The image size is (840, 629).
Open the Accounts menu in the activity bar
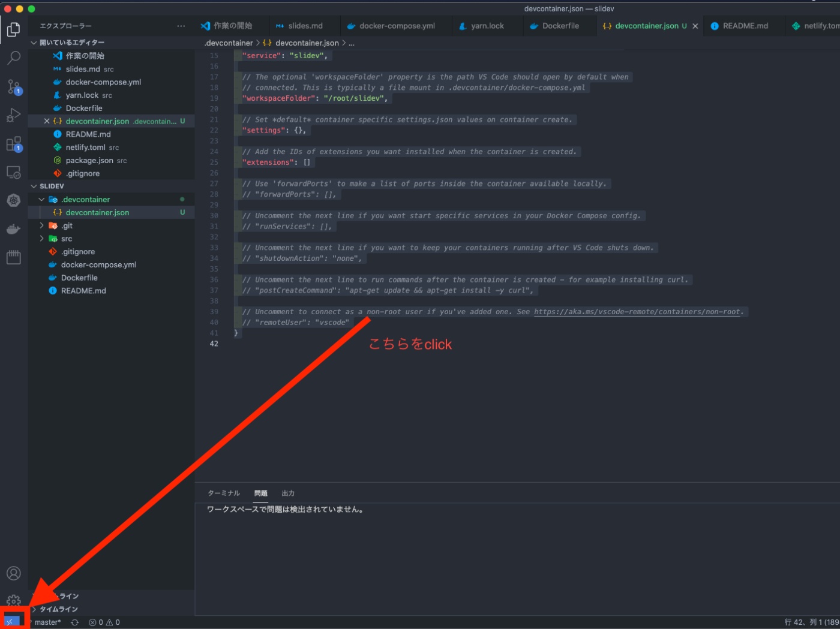[13, 573]
